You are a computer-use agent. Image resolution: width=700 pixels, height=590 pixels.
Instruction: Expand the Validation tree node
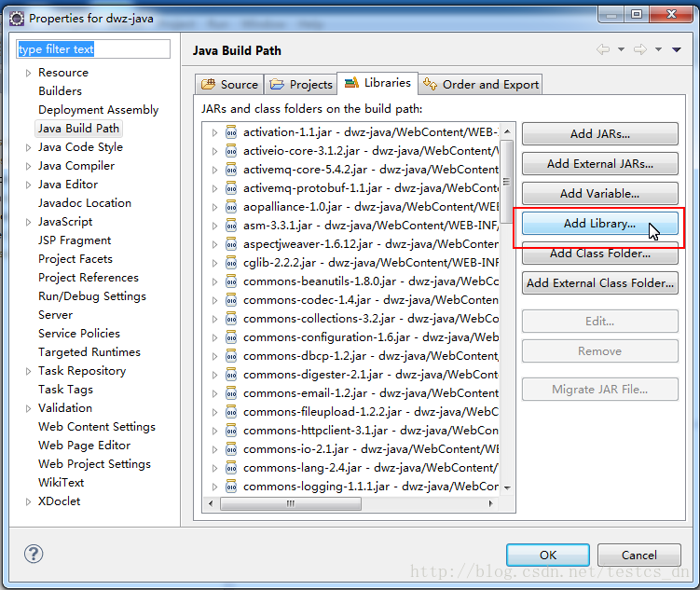pos(28,408)
